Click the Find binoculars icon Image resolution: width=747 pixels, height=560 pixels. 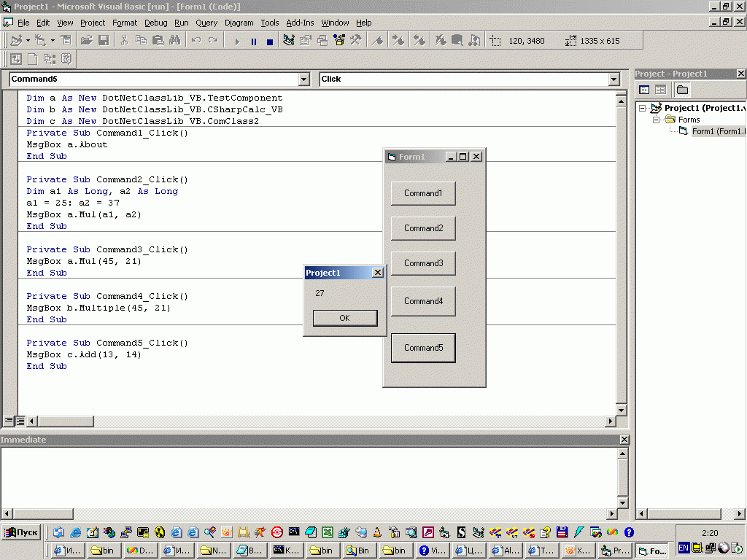(174, 41)
